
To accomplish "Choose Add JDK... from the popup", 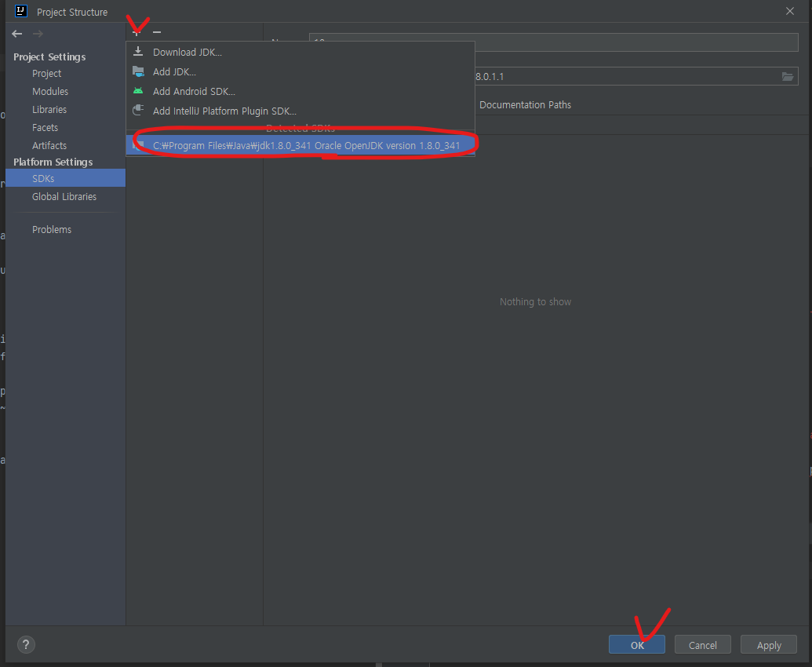I will pyautogui.click(x=300, y=71).
